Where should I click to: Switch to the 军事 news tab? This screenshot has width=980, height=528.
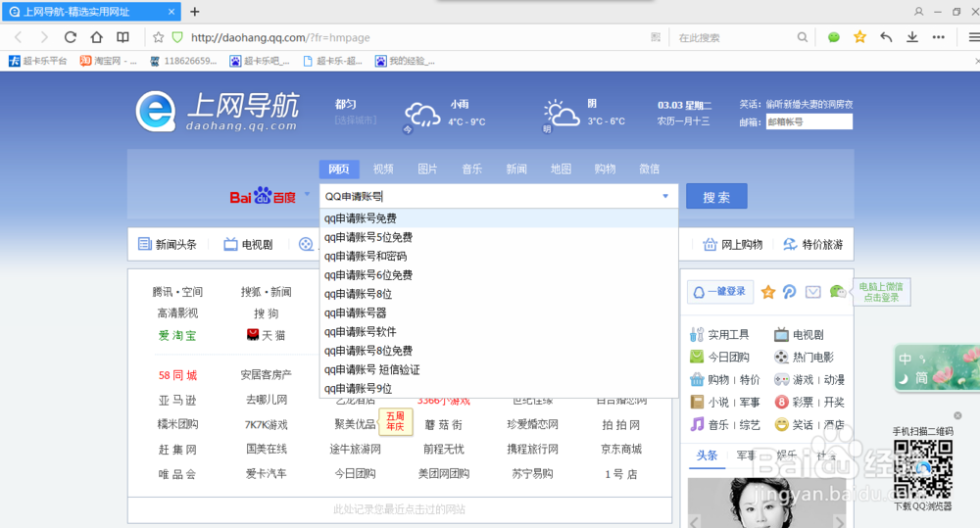click(746, 456)
